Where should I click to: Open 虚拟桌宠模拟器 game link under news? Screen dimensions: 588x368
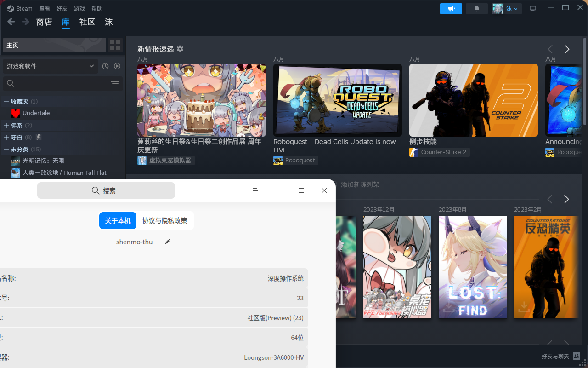point(166,161)
